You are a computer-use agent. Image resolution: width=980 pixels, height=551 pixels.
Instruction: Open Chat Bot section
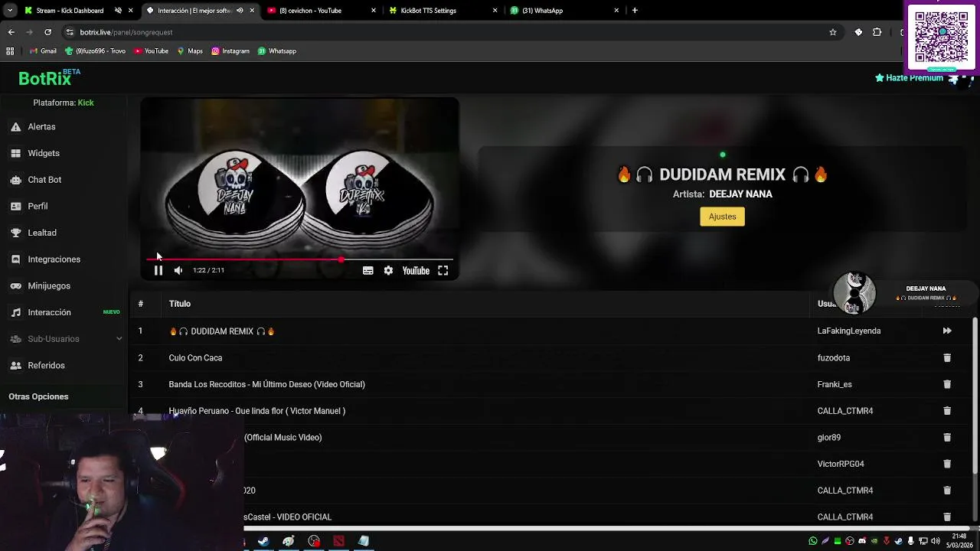[44, 180]
